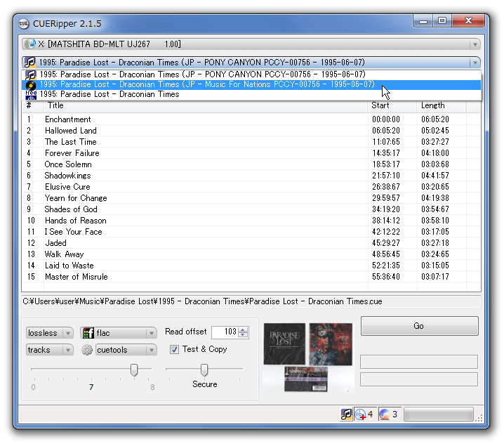Select track 6 Shadowkings
The width and height of the screenshot is (504, 444).
click(x=251, y=176)
